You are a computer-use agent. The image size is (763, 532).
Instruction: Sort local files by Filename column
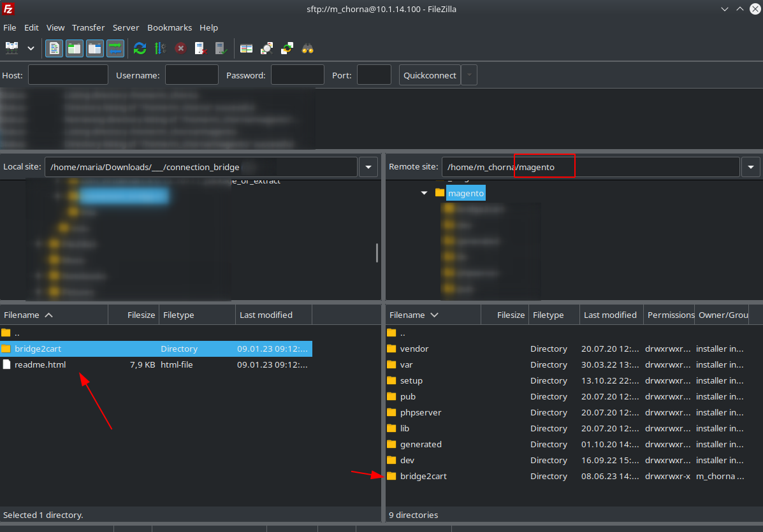pos(54,315)
